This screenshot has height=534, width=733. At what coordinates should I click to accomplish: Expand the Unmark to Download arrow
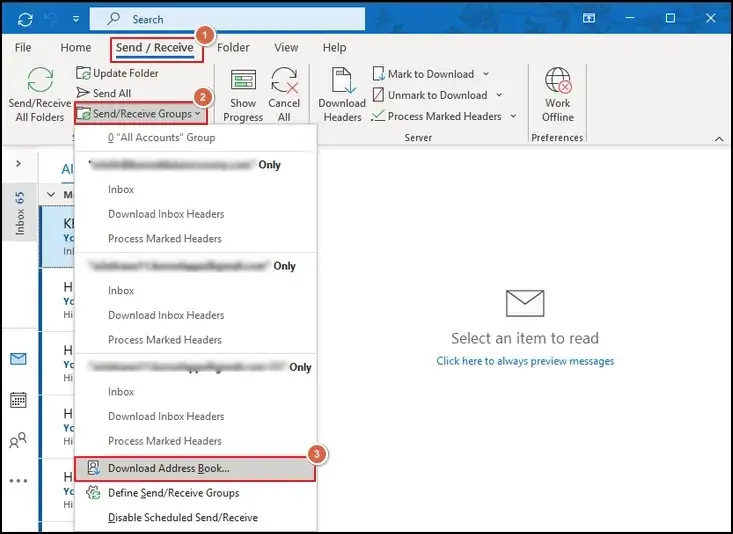[499, 95]
